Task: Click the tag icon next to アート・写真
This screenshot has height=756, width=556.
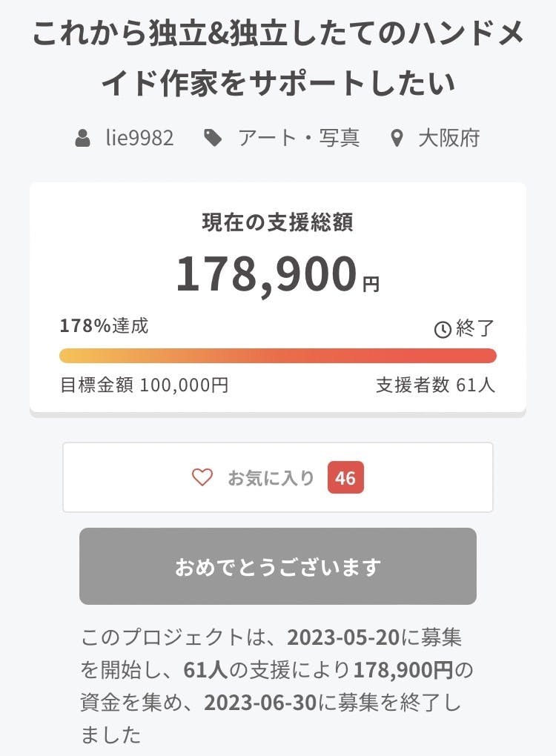Action: click(x=214, y=138)
